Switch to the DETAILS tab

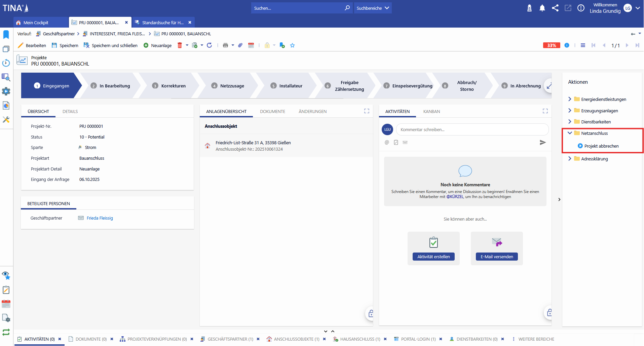pos(70,111)
